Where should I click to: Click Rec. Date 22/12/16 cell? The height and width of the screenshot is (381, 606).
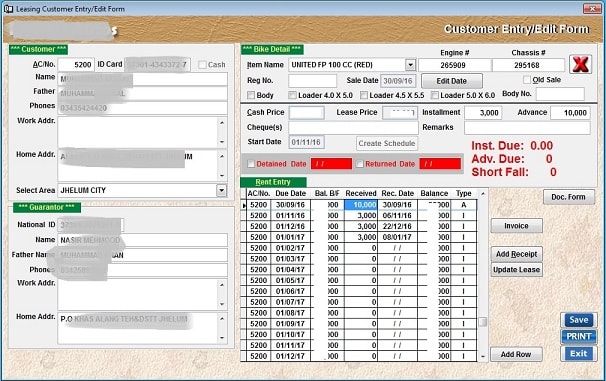coord(397,226)
